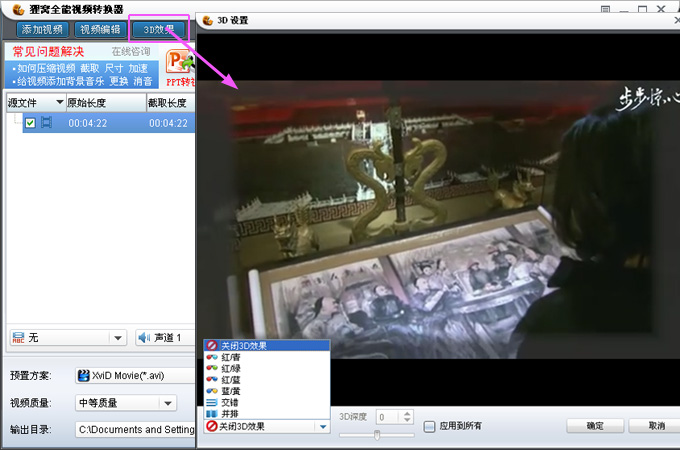Select the 并排 side-by-side 3D mode

pos(267,414)
